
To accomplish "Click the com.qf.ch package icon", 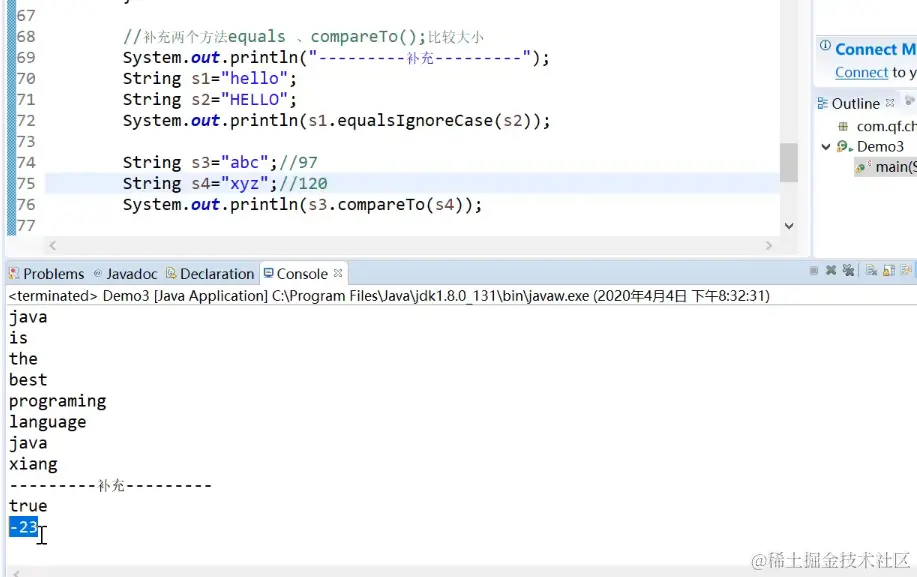I will [844, 126].
